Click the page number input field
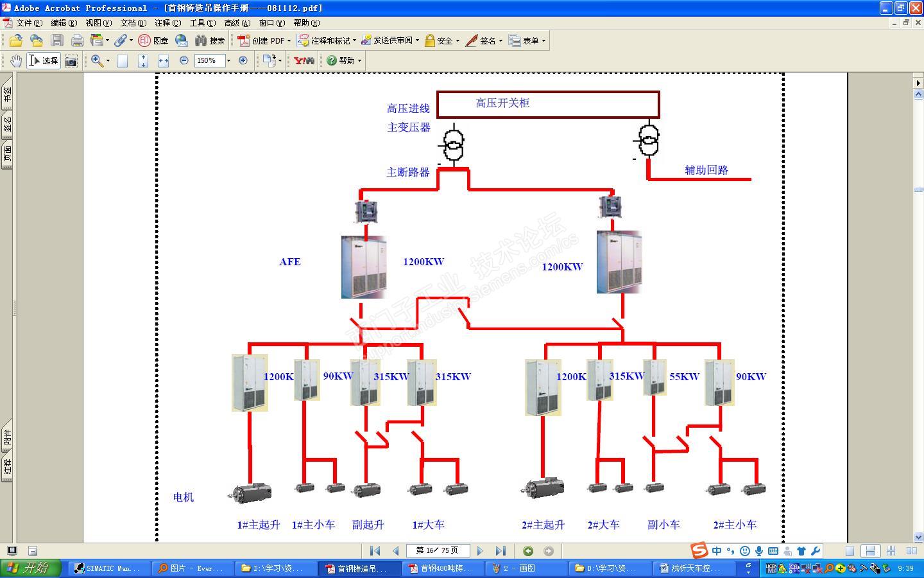The image size is (924, 578). [x=438, y=550]
